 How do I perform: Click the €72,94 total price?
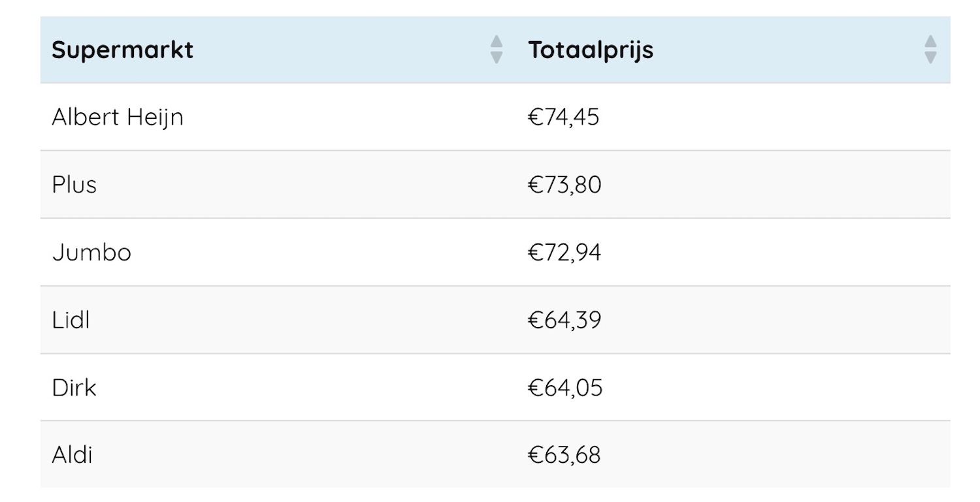[564, 253]
